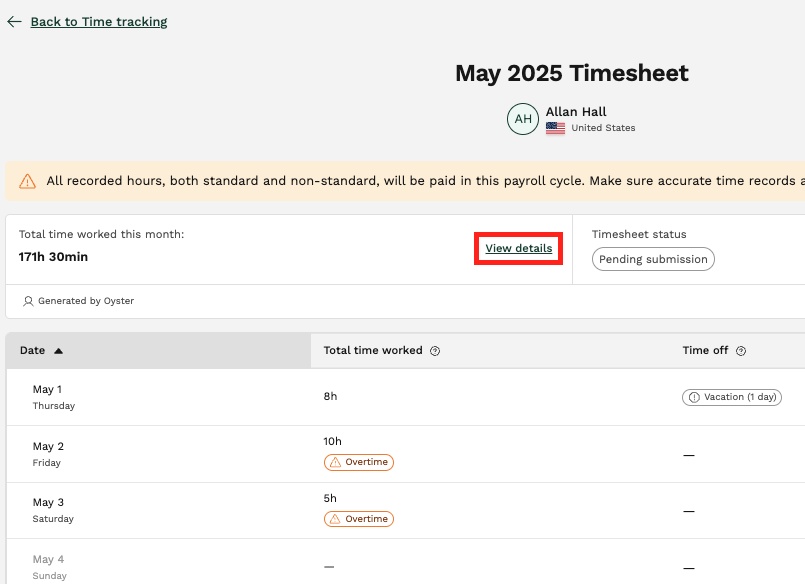This screenshot has width=805, height=584.
Task: Click the United States flag icon
Action: pos(555,128)
